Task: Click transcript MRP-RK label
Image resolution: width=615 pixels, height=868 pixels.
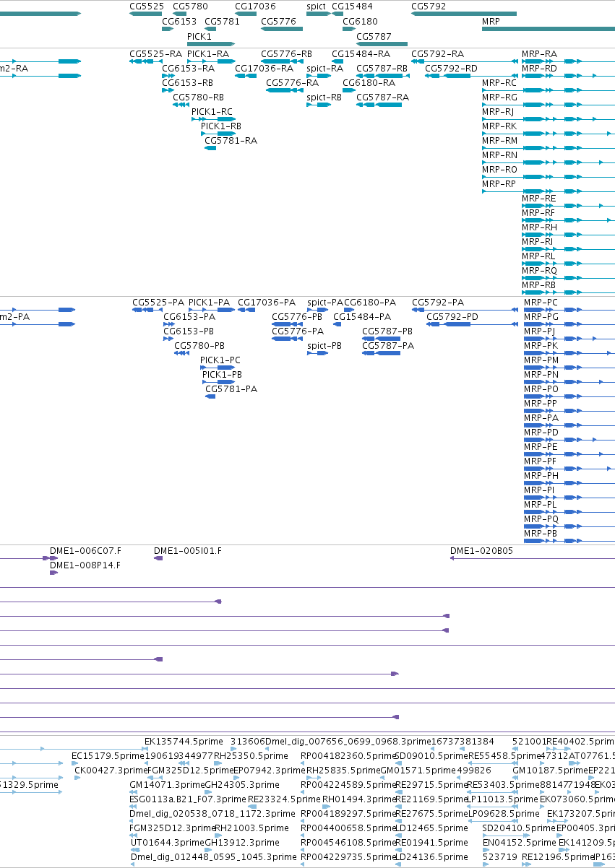Action: [499, 126]
